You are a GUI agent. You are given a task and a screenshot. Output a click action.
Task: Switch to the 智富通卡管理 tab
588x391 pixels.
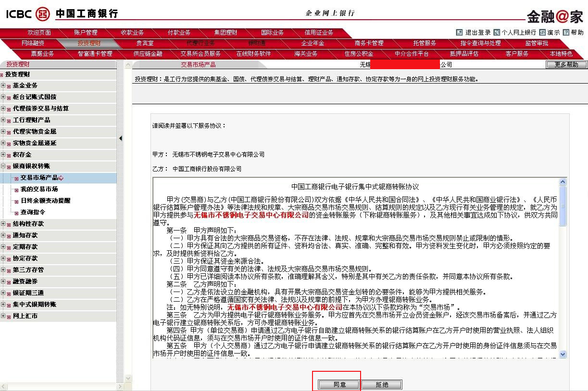(x=95, y=54)
